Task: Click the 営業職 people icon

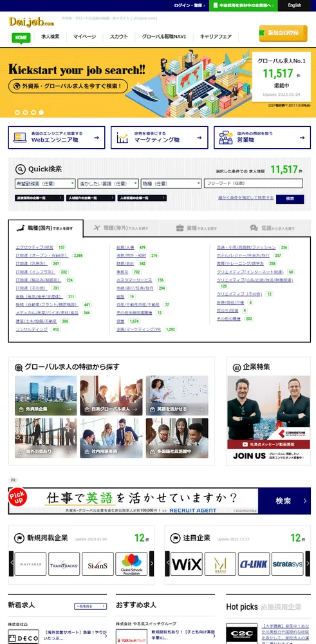Action: (225, 138)
